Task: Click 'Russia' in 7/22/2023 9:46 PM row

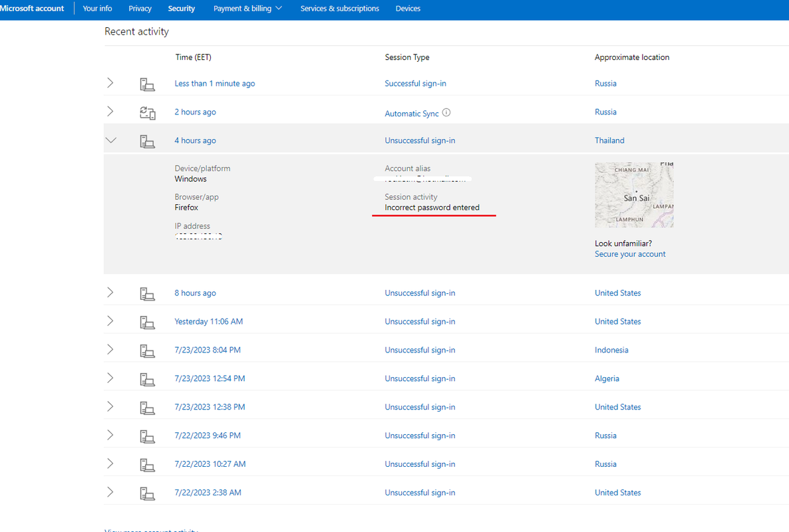Action: coord(605,436)
